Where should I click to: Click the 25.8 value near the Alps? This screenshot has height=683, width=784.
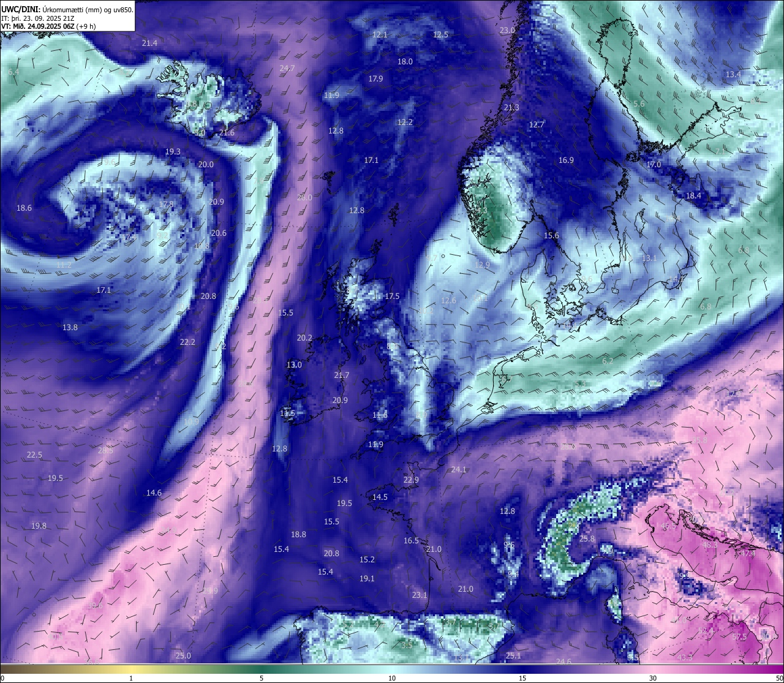pos(587,538)
